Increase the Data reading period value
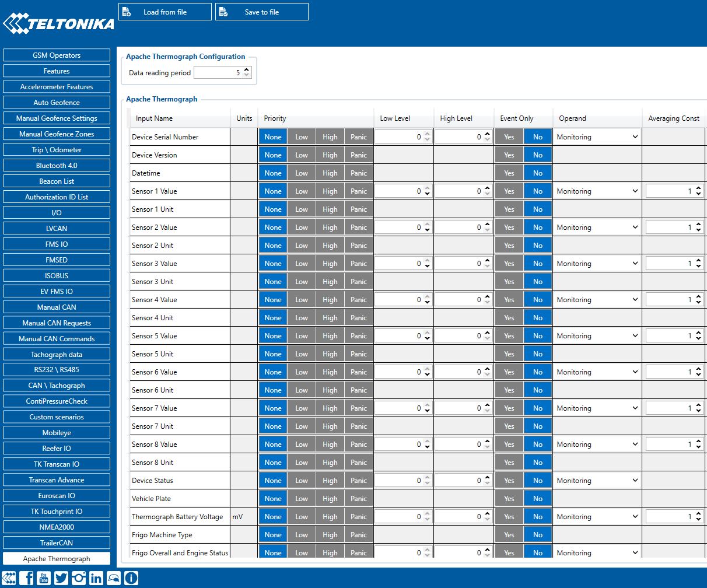The width and height of the screenshot is (707, 588). pyautogui.click(x=247, y=70)
